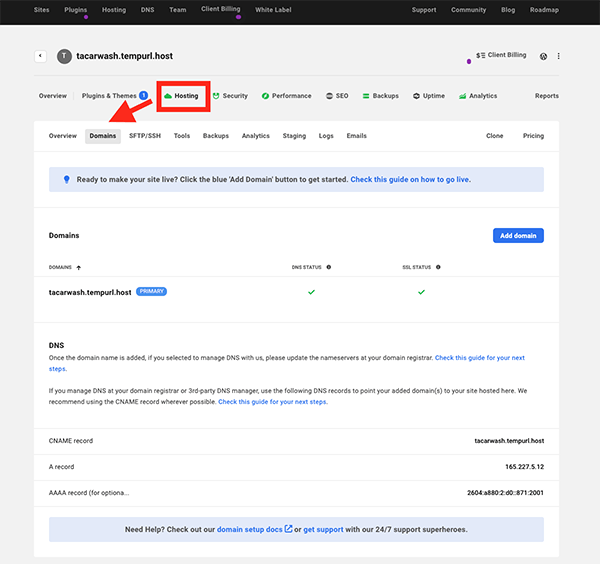600x564 pixels.
Task: Open Plugins in the top navigation
Action: (75, 10)
